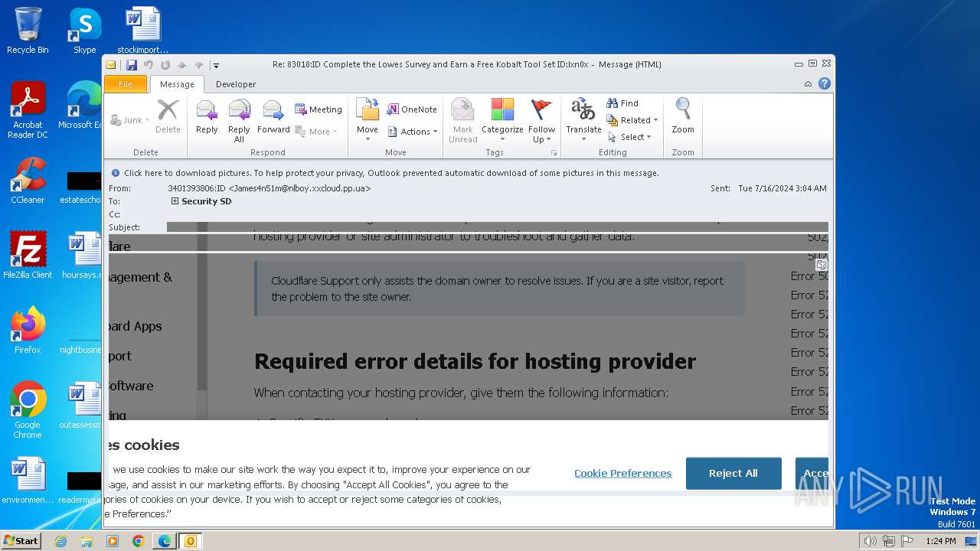Open Outlook from the taskbar
The width and height of the screenshot is (980, 551).
click(190, 541)
